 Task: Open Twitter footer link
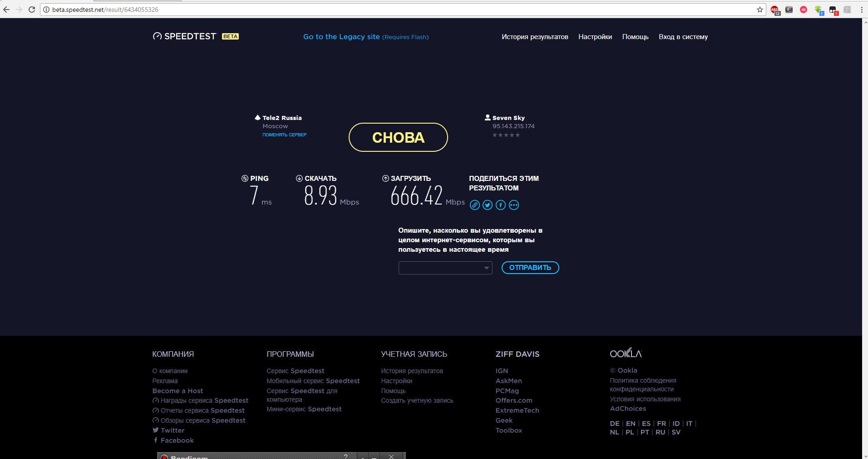[x=168, y=430]
